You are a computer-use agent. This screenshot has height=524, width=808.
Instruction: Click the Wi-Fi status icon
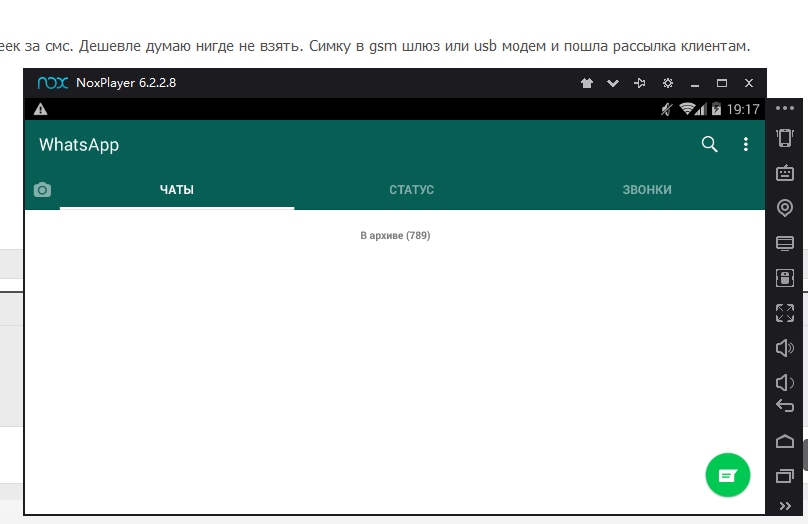pos(687,109)
